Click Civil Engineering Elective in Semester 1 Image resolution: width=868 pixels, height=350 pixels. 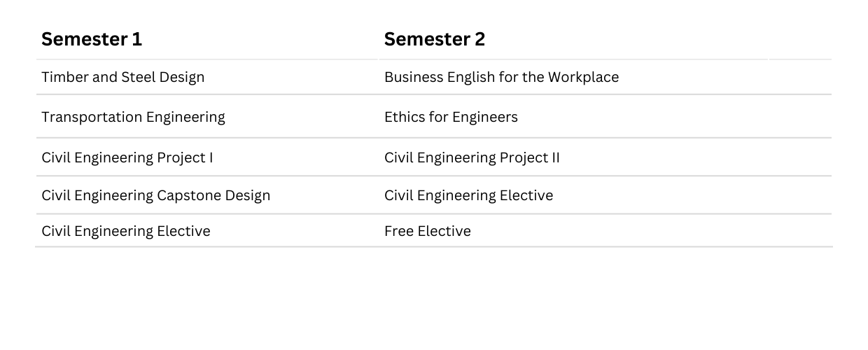[126, 231]
